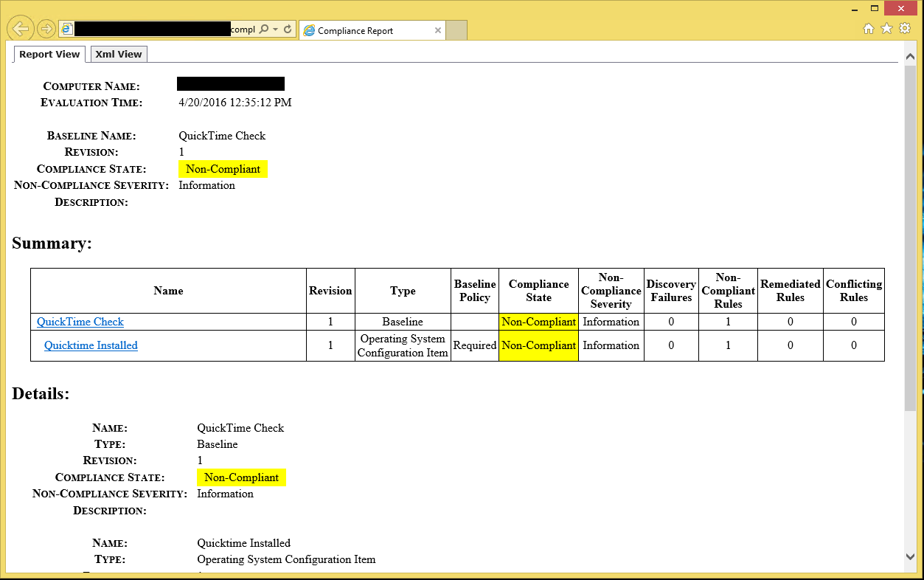This screenshot has height=580, width=924.
Task: Click the Details heading
Action: (41, 393)
